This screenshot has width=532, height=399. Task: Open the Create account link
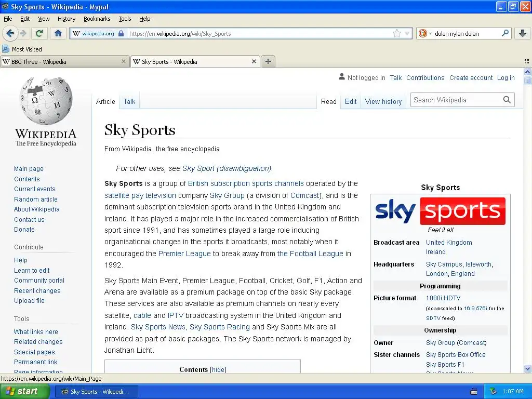click(x=471, y=78)
